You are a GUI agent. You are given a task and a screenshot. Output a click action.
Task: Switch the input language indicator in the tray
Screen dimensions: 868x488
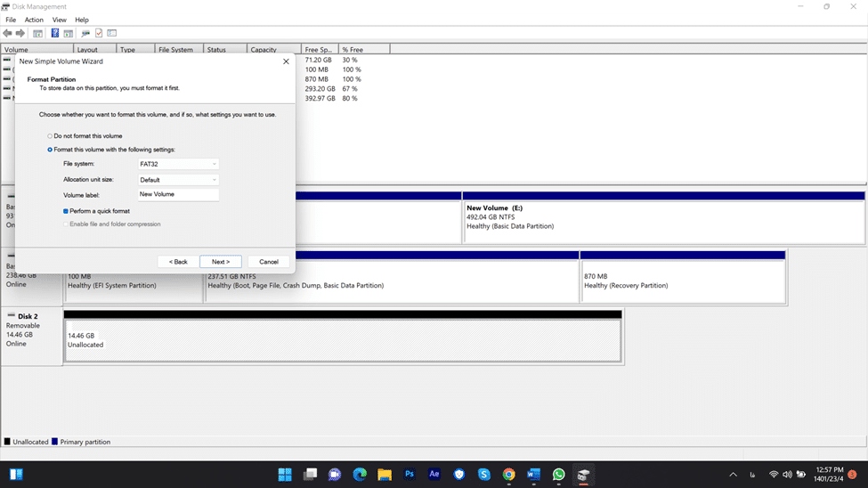click(x=752, y=474)
